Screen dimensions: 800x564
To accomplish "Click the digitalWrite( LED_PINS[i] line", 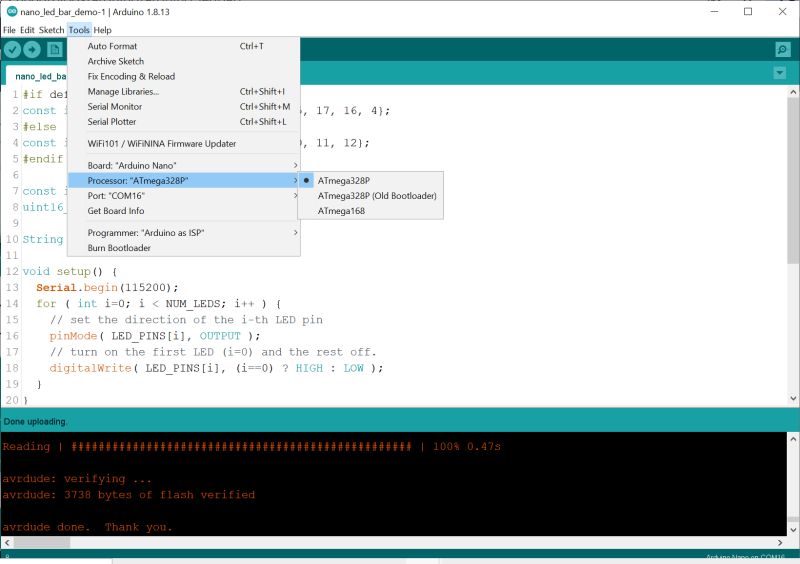I will point(216,368).
